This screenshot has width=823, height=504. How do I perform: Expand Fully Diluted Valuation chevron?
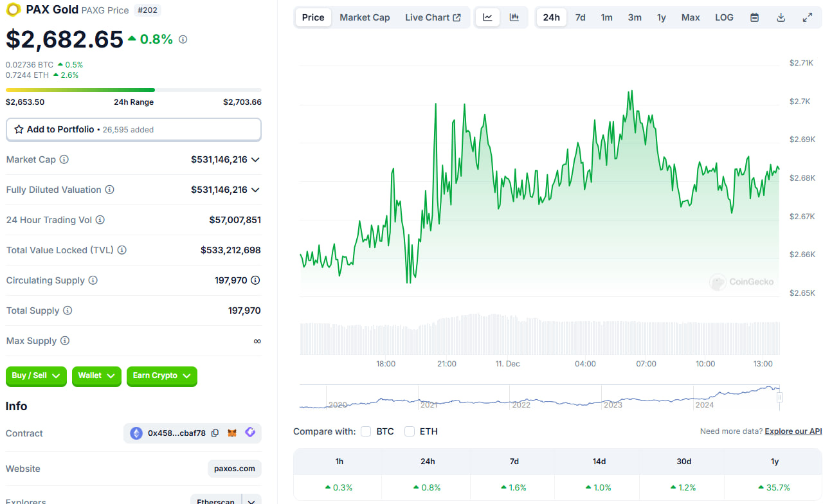click(x=255, y=190)
